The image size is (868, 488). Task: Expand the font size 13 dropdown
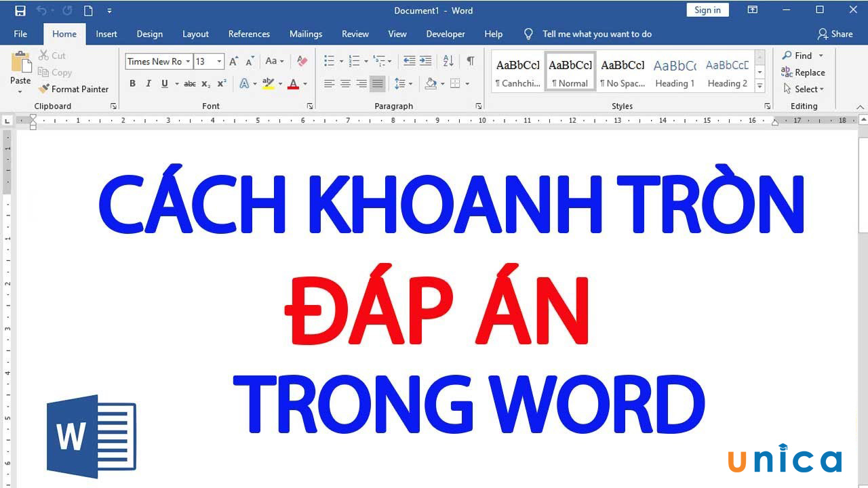point(219,61)
